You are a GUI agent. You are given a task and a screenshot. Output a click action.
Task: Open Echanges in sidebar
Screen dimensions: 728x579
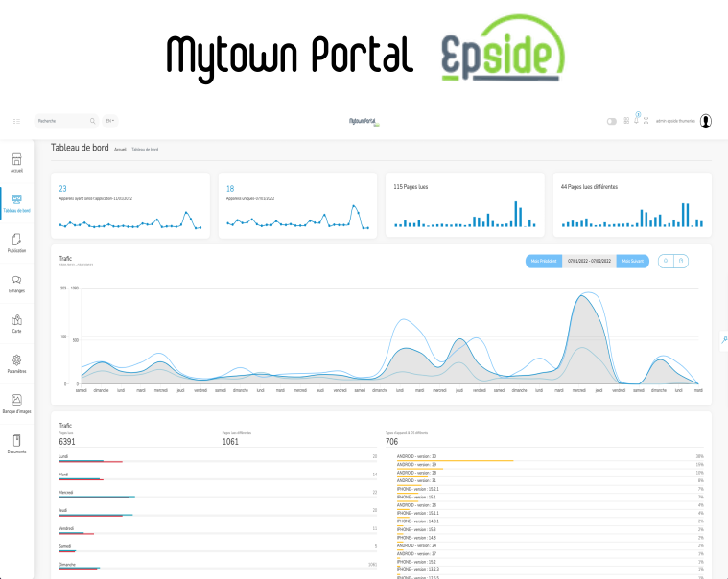(x=16, y=284)
